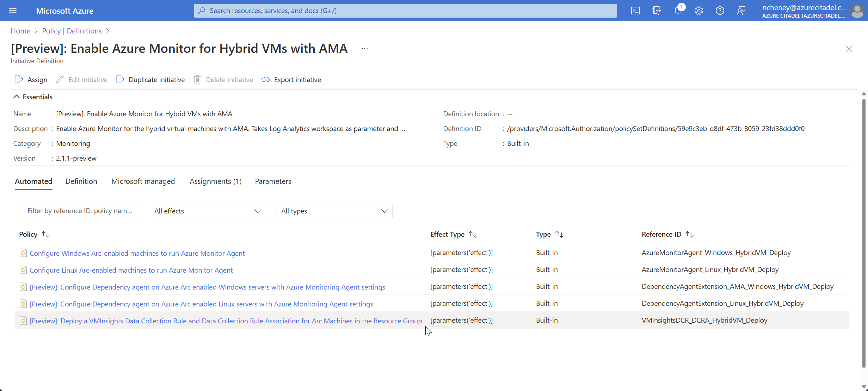868x391 pixels.
Task: Open the Notifications bell
Action: pyautogui.click(x=678, y=11)
